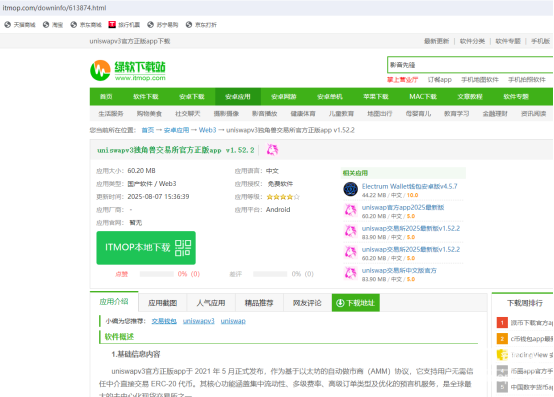Viewport: 554px width, 397px height.
Task: Open the 地图出行 subcategory
Action: (x=380, y=114)
